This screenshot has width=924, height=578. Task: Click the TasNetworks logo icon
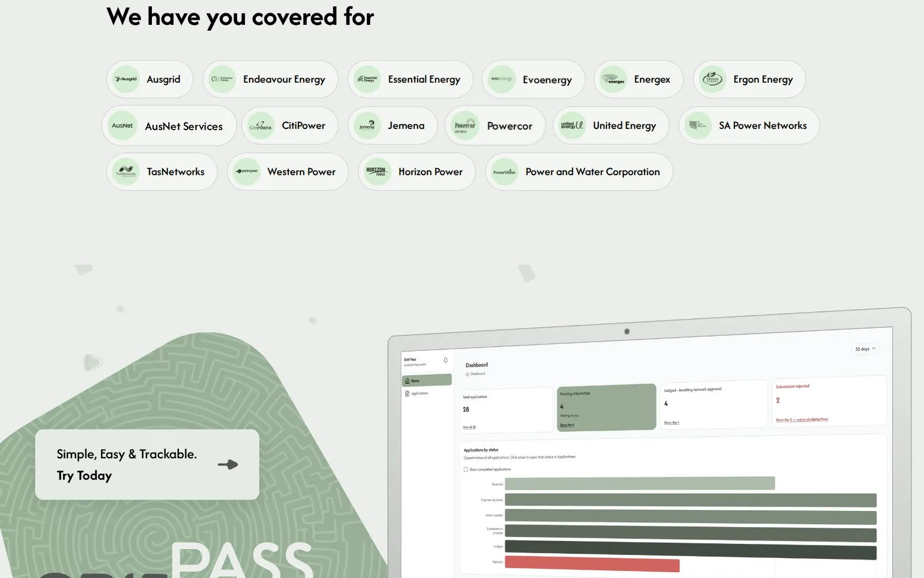tap(126, 172)
